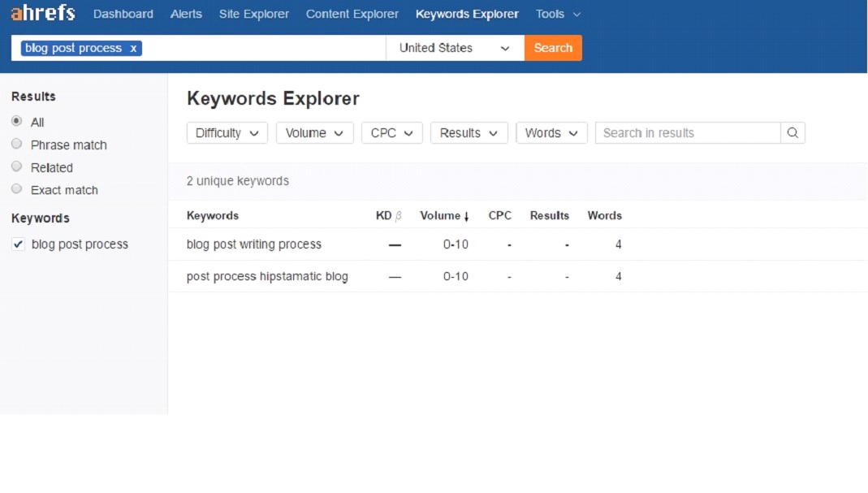Choose the 'Related' radio option

click(17, 167)
